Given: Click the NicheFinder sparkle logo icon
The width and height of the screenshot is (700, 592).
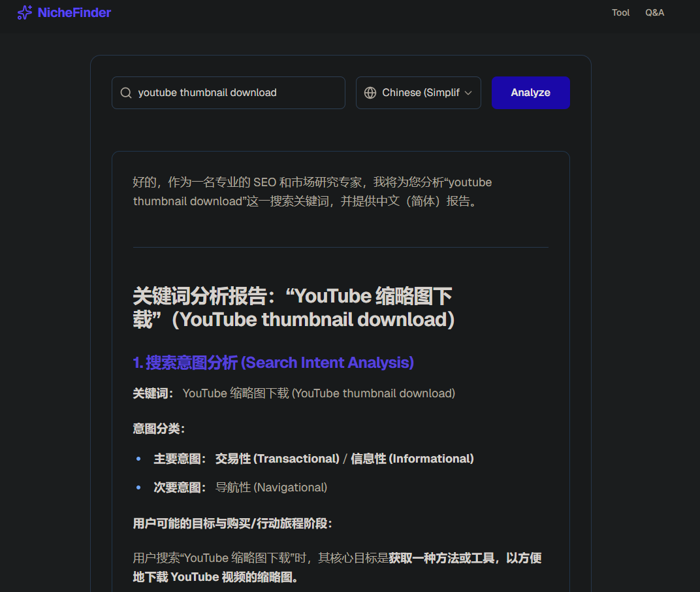Looking at the screenshot, I should click(25, 12).
